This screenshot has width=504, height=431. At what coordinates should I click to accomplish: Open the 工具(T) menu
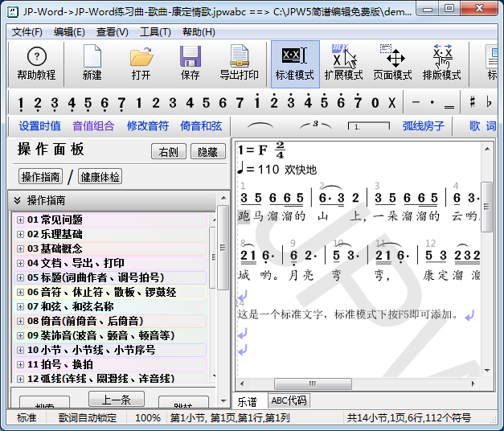click(x=155, y=32)
